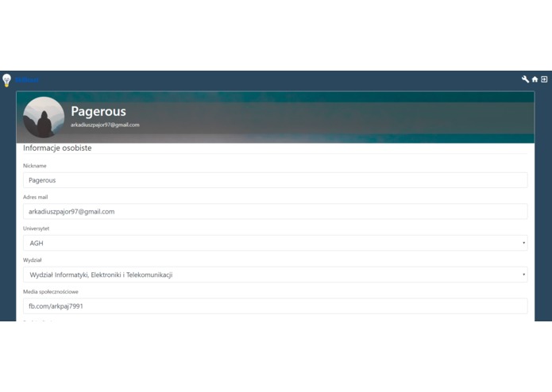Click into the Nickname field

(x=276, y=180)
